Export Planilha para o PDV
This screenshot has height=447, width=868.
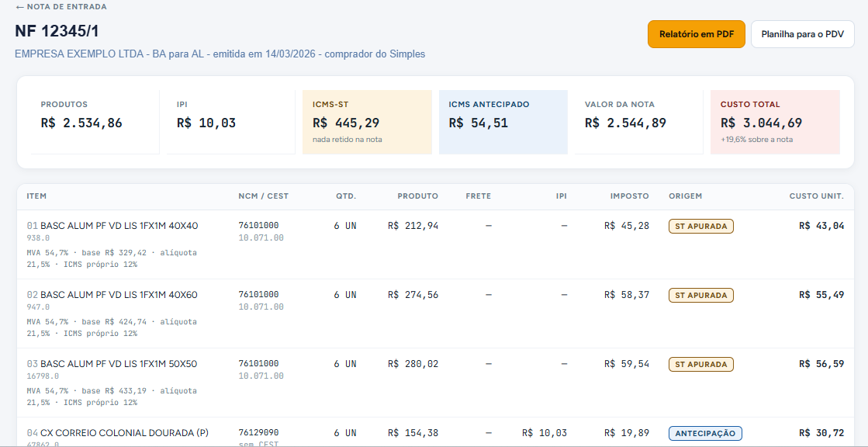coord(803,34)
